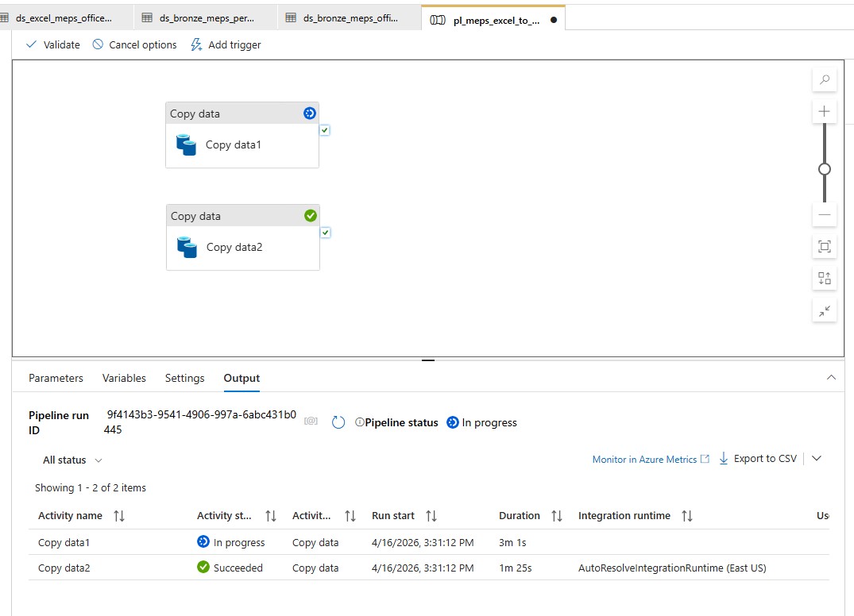Click the zoom slider handle

click(825, 169)
